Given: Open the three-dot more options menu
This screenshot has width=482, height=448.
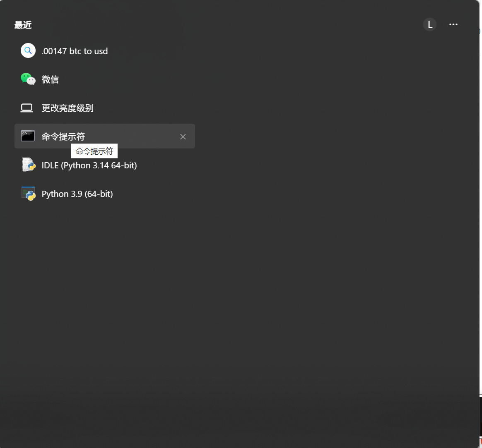Looking at the screenshot, I should point(453,24).
